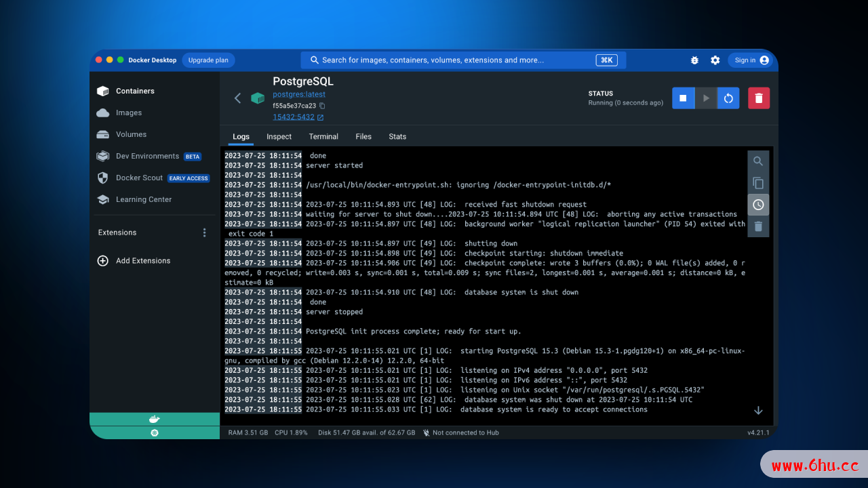Toggle log timestamps clock icon
This screenshot has width=868, height=488.
pyautogui.click(x=758, y=205)
